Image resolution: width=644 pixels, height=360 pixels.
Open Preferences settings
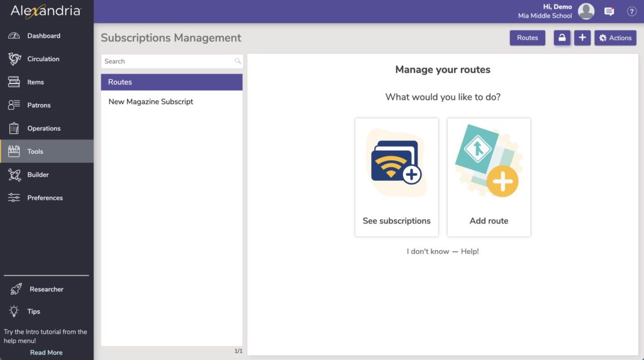[45, 198]
